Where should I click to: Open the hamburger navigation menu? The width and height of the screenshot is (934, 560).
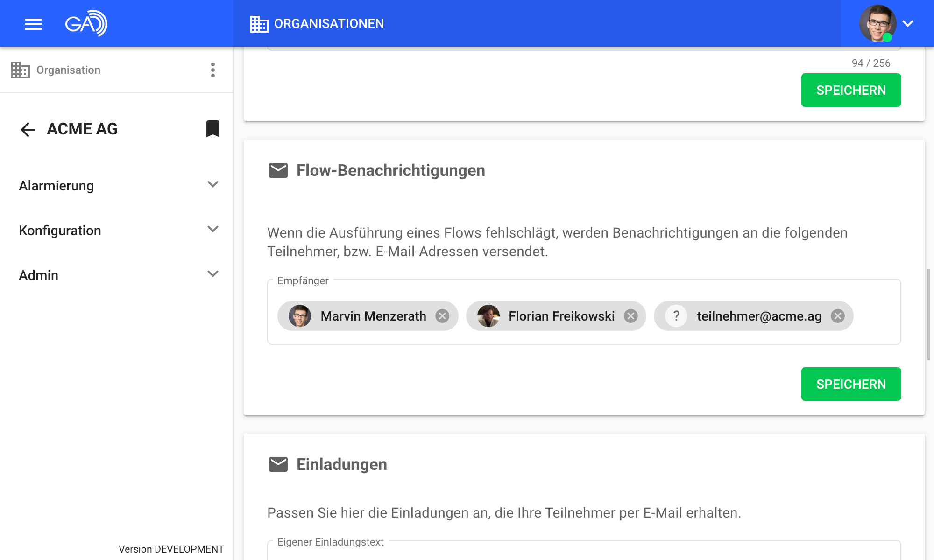(34, 24)
